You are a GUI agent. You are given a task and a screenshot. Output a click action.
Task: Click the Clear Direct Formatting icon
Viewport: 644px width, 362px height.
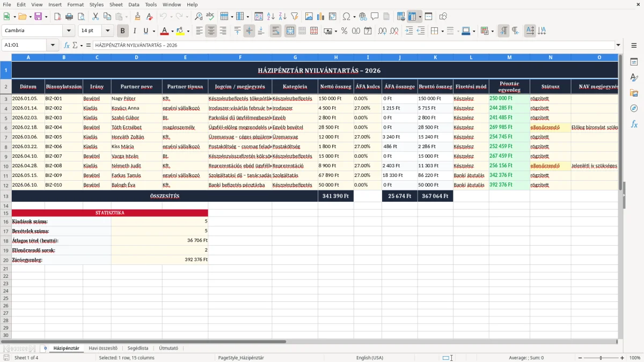pos(149,17)
